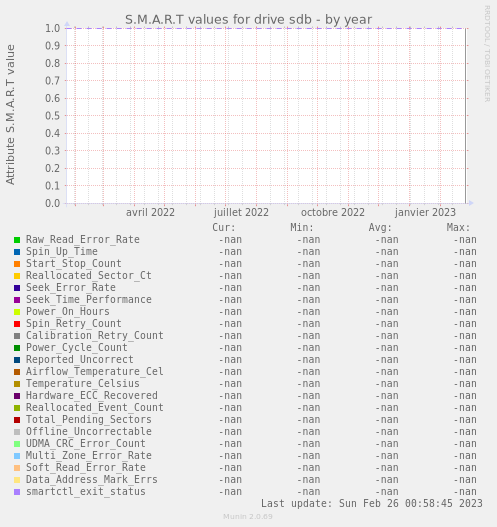This screenshot has width=497, height=527.
Task: Click the Max: column header
Action: point(458,228)
